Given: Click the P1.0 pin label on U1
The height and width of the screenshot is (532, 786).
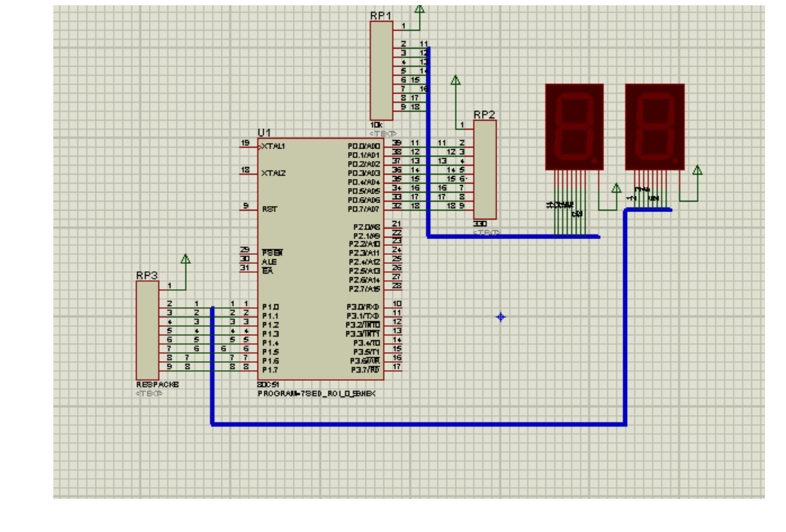Looking at the screenshot, I should click(x=270, y=306).
